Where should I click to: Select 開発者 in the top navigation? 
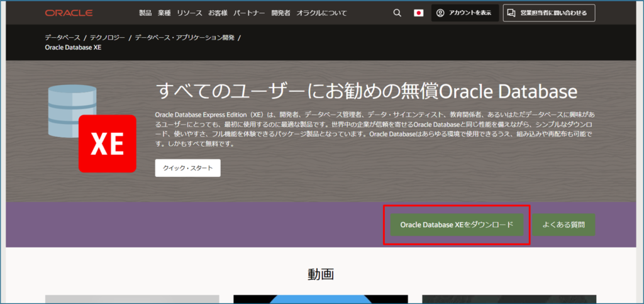[280, 13]
